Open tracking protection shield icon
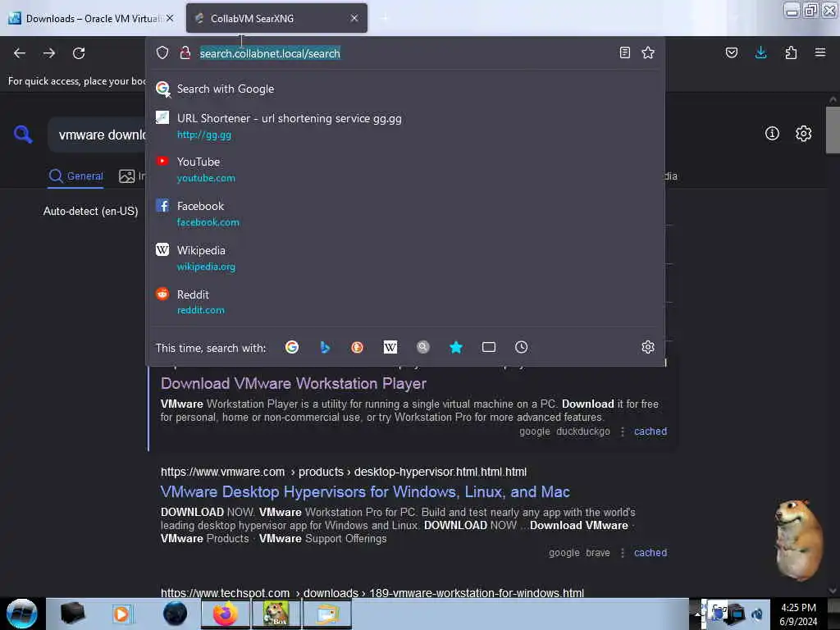 click(x=162, y=52)
